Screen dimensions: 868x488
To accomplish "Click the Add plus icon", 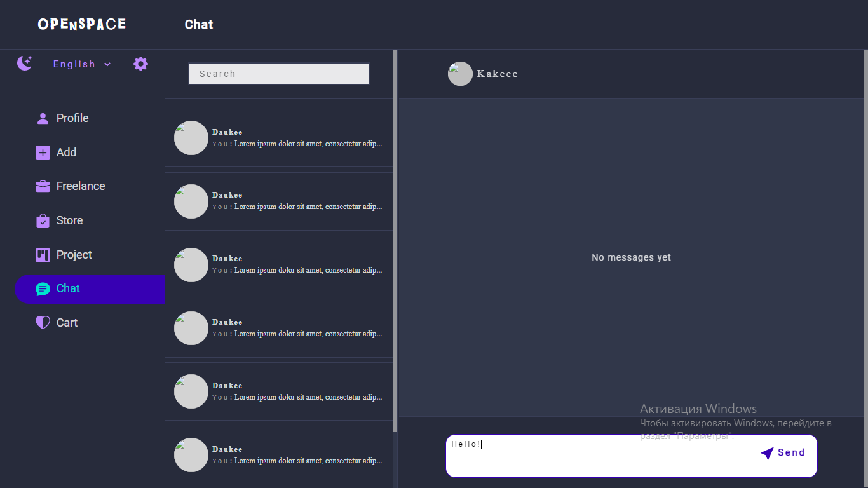I will coord(43,152).
